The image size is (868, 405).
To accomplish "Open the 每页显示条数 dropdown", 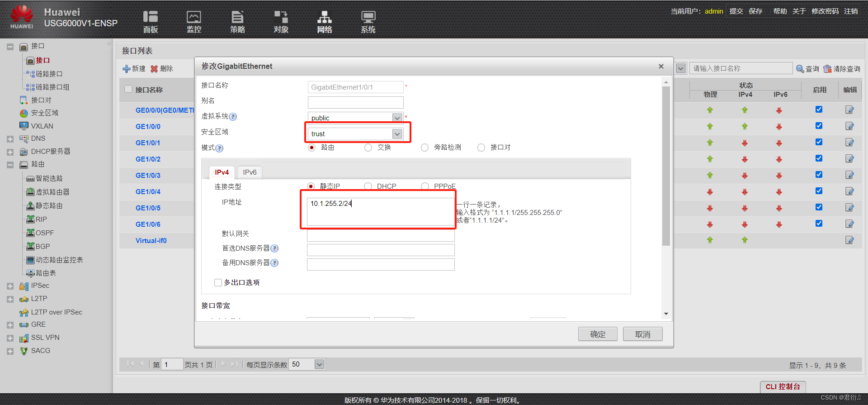I will [x=319, y=364].
